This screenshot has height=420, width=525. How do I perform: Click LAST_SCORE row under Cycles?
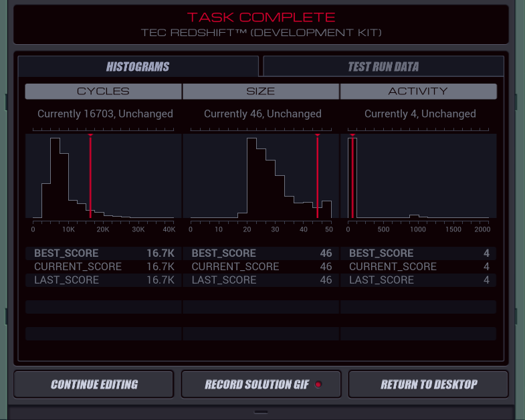pos(104,280)
